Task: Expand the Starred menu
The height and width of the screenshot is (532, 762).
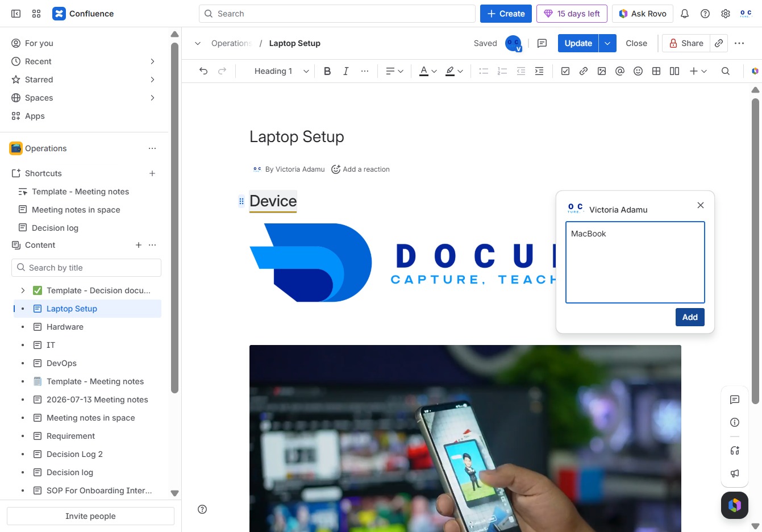Action: [x=152, y=80]
